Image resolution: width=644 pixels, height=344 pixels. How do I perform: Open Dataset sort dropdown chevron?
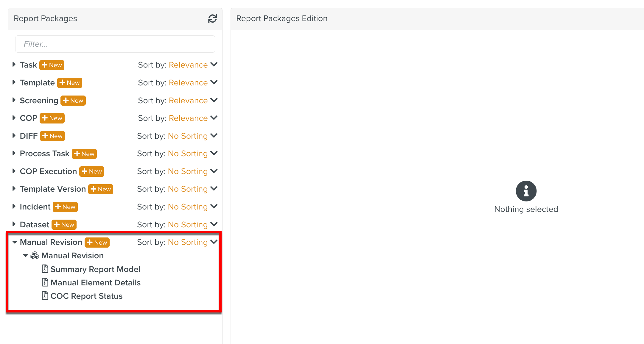click(214, 224)
